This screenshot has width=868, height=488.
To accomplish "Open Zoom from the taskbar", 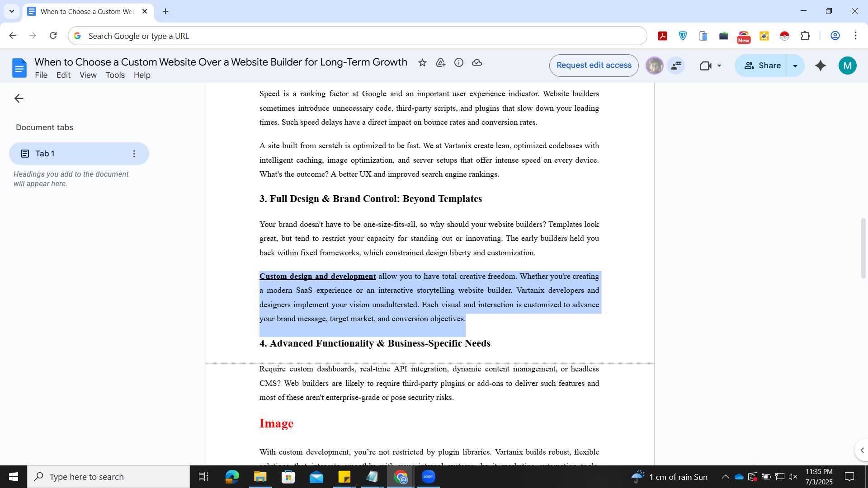I will 428,477.
